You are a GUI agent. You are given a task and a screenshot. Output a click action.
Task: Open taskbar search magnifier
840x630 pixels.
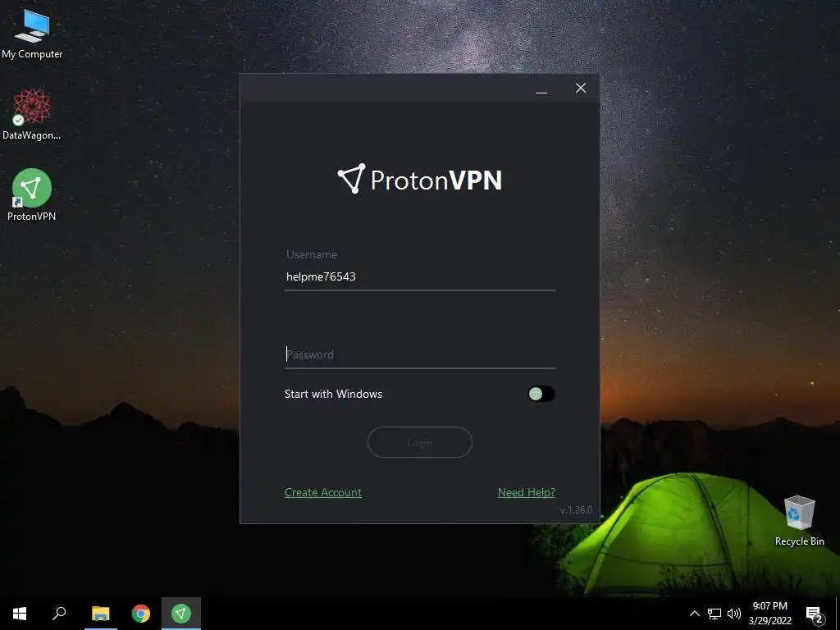[59, 614]
